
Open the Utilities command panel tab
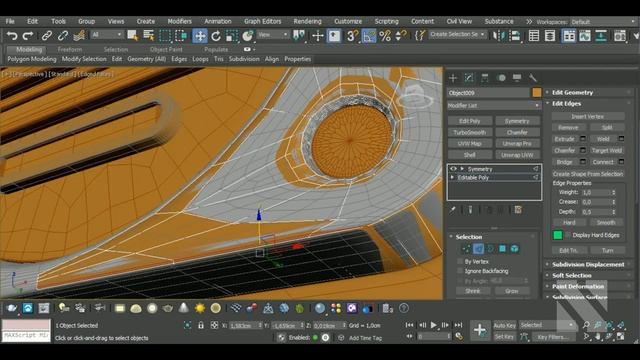(532, 78)
